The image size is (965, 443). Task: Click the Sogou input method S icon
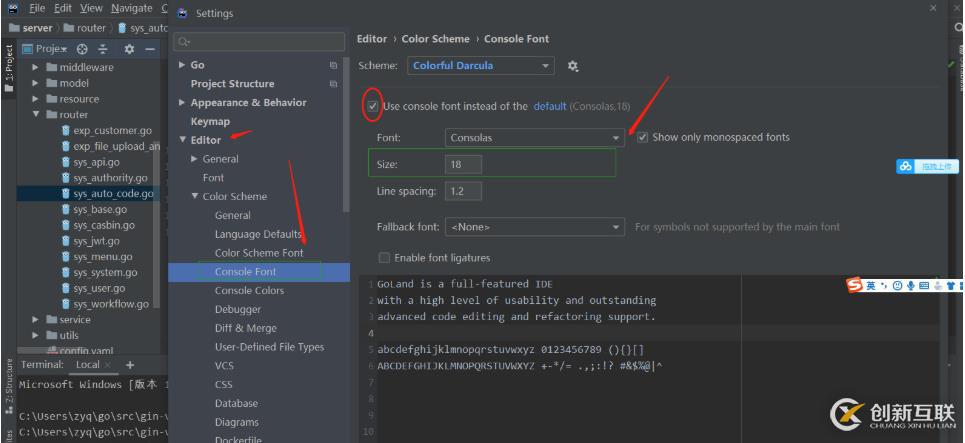tap(854, 286)
